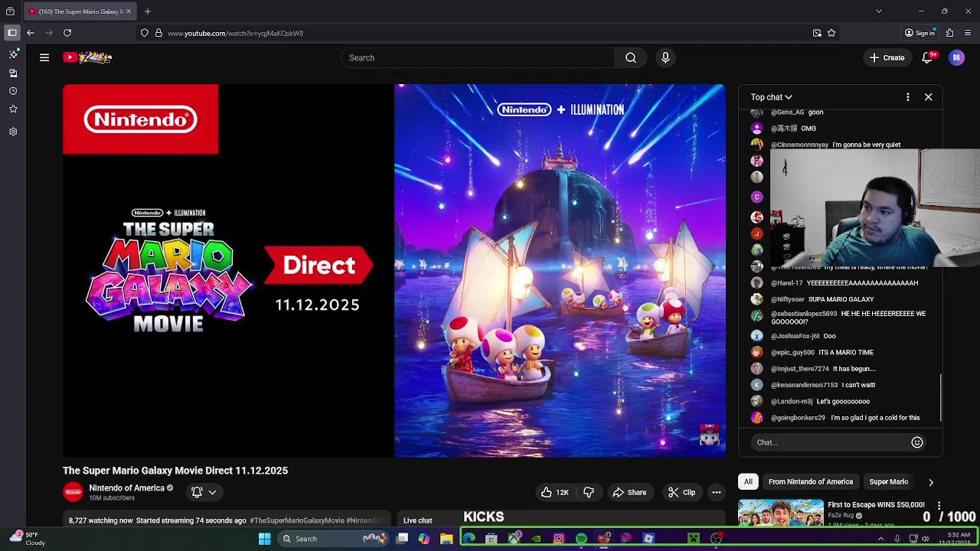Open YouTube notifications bell
980x551 pixels.
pos(928,57)
